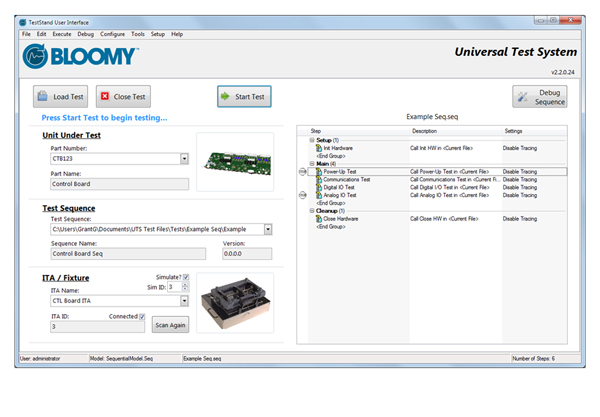Toggle the Connected checkbox
The image size is (600, 417).
(143, 317)
